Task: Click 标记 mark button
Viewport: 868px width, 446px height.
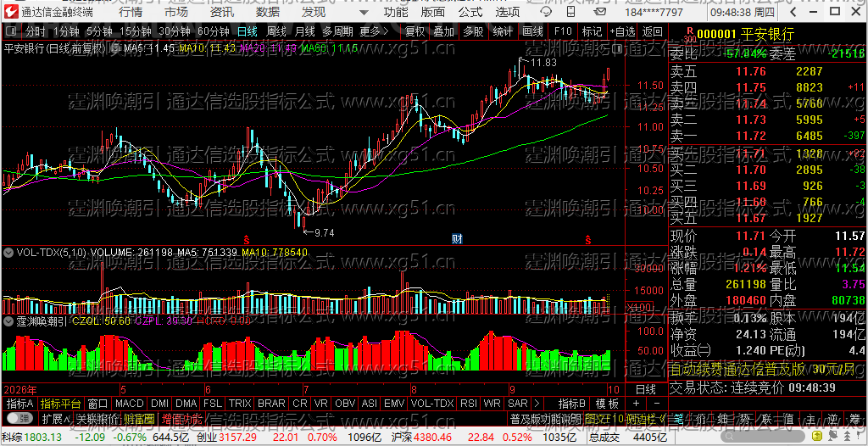Action: [592, 31]
